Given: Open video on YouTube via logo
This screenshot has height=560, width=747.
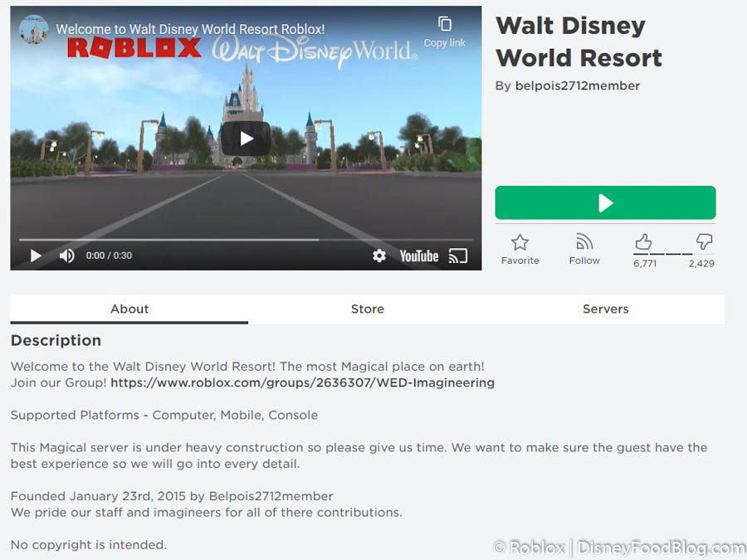Looking at the screenshot, I should [418, 256].
